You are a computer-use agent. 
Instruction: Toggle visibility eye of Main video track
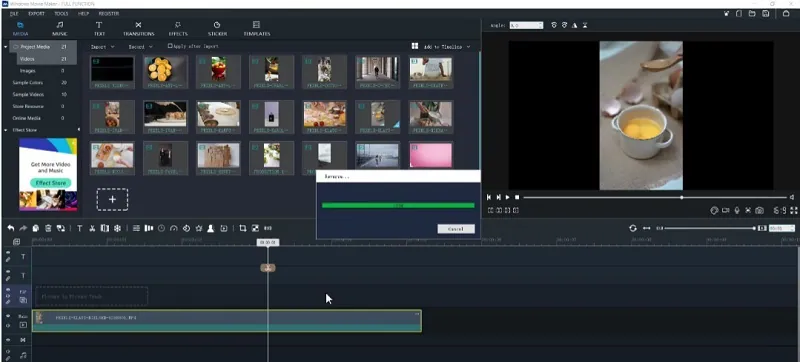click(x=8, y=316)
